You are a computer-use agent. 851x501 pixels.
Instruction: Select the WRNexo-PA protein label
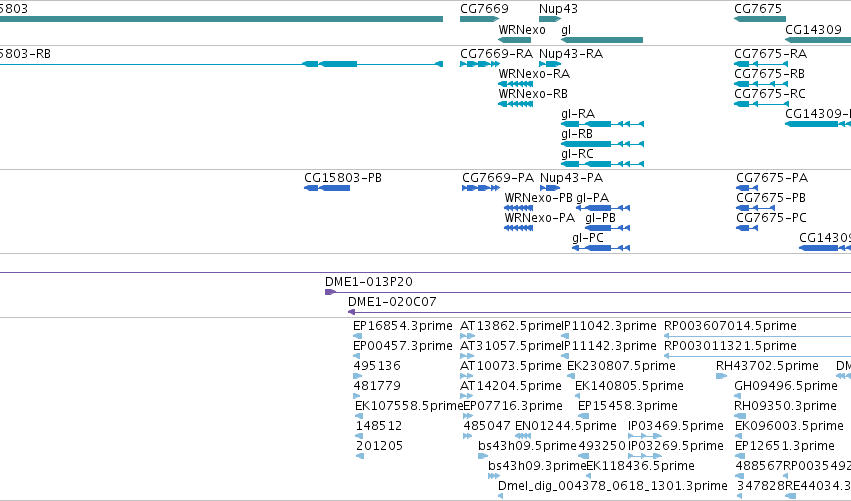click(x=539, y=218)
